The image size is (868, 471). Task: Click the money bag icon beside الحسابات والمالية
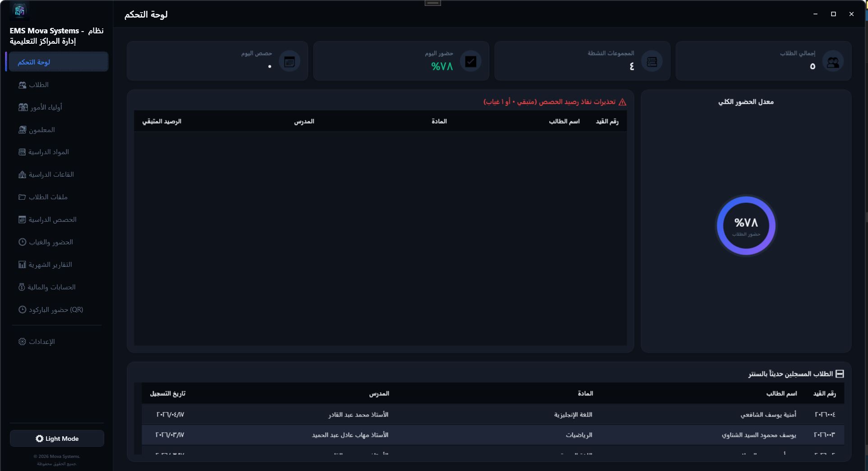(x=22, y=287)
